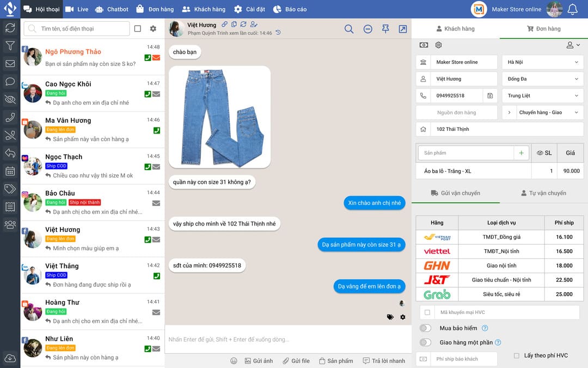This screenshot has height=368, width=588.
Task: Click the Trả lời nhanh button
Action: coord(383,361)
